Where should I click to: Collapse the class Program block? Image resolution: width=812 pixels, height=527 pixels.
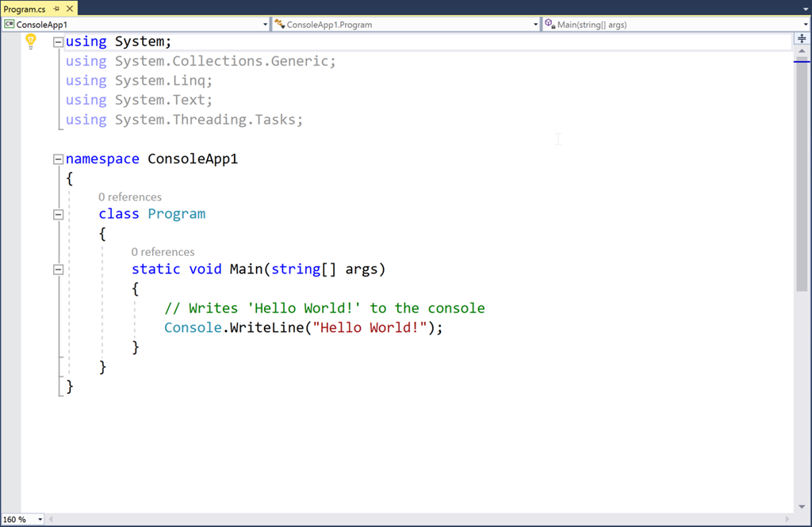pos(58,214)
